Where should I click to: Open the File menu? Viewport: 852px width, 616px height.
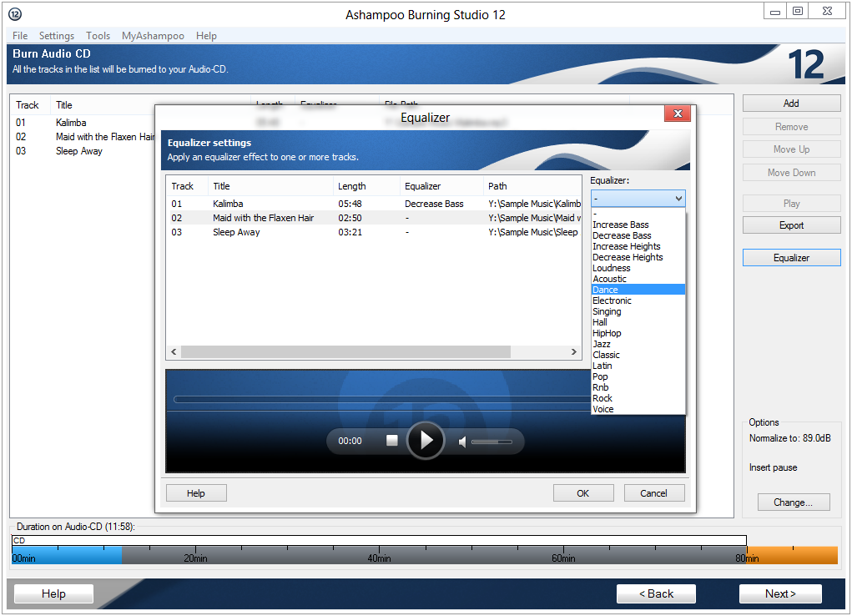(x=20, y=35)
